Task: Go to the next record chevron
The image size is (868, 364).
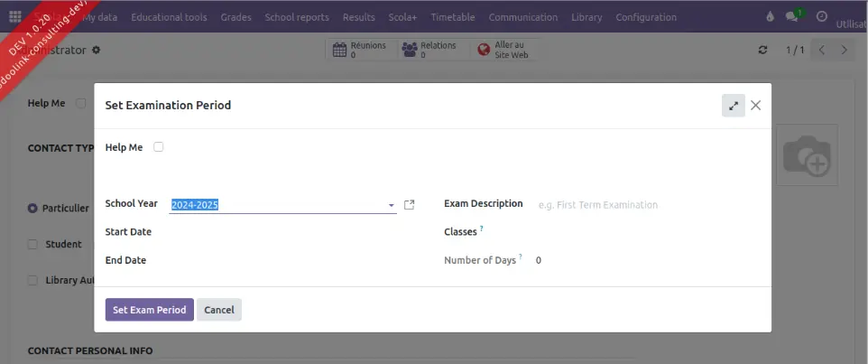Action: click(844, 51)
